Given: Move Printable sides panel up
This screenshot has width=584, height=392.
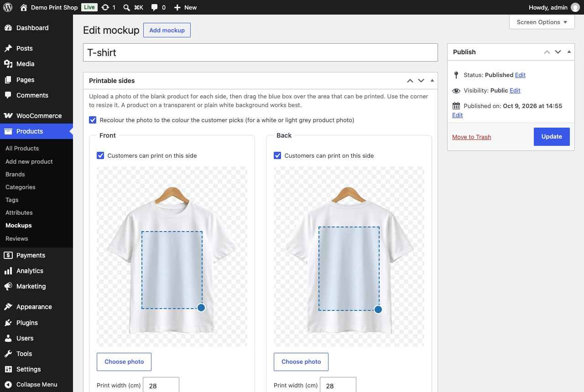Looking at the screenshot, I should click(410, 81).
